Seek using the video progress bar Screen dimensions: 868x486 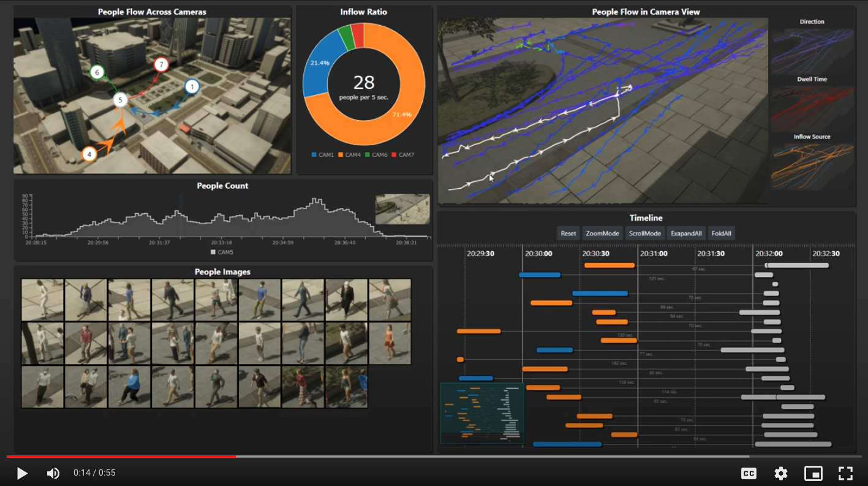(x=429, y=457)
